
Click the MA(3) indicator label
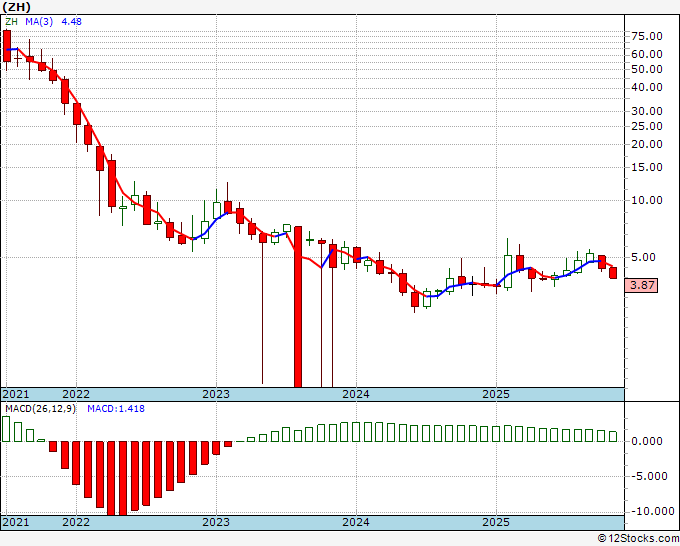[39, 22]
